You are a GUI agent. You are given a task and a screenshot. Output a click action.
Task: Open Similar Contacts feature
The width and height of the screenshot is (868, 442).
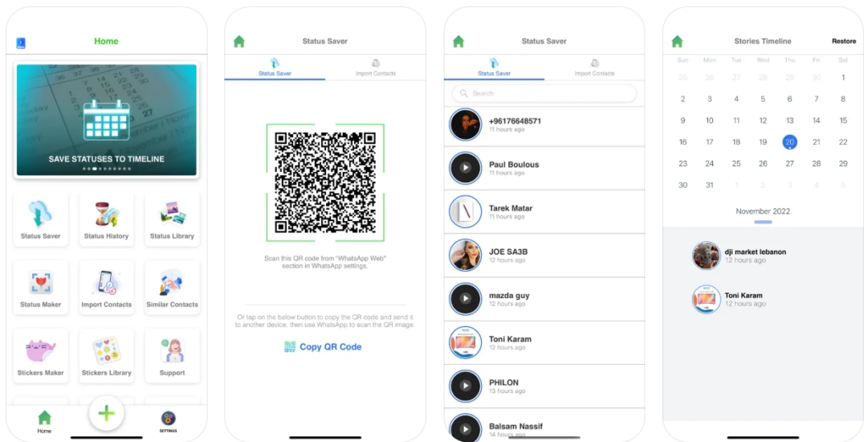pyautogui.click(x=172, y=288)
